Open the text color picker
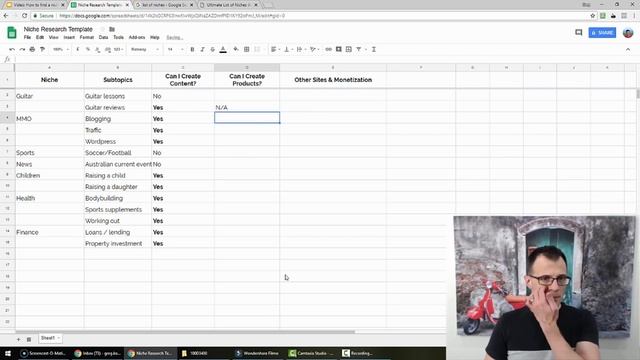640x360 pixels. (223, 49)
